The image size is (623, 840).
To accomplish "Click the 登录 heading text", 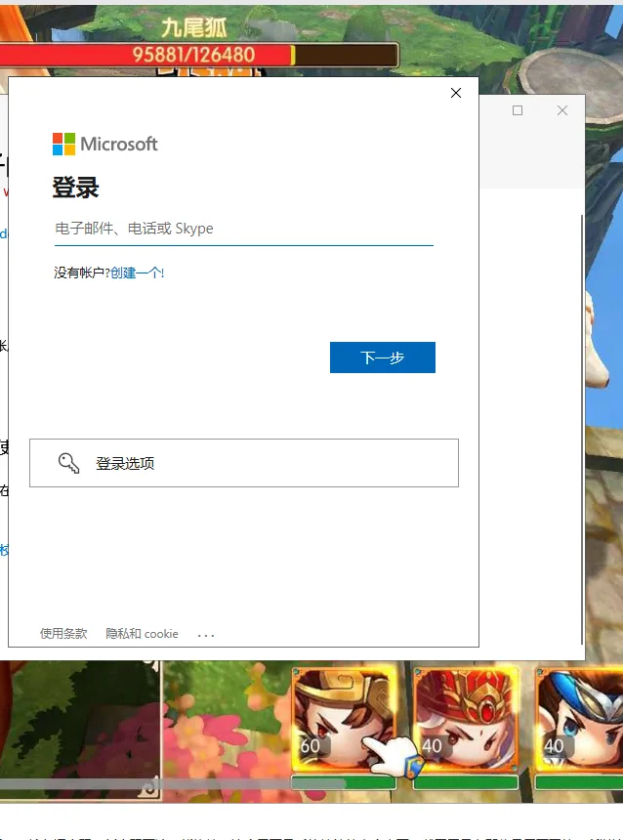I will (x=75, y=188).
